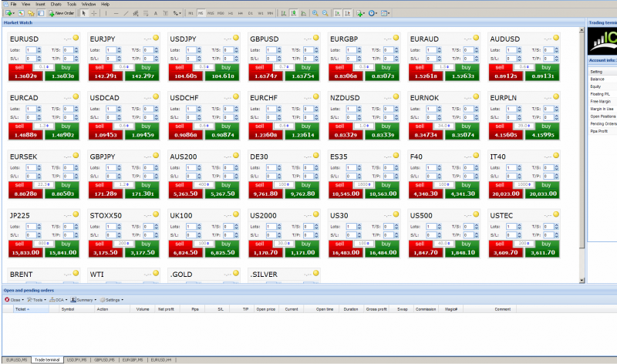Image resolution: width=617 pixels, height=364 pixels.
Task: Open the Navigator panel icon
Action: point(31,13)
